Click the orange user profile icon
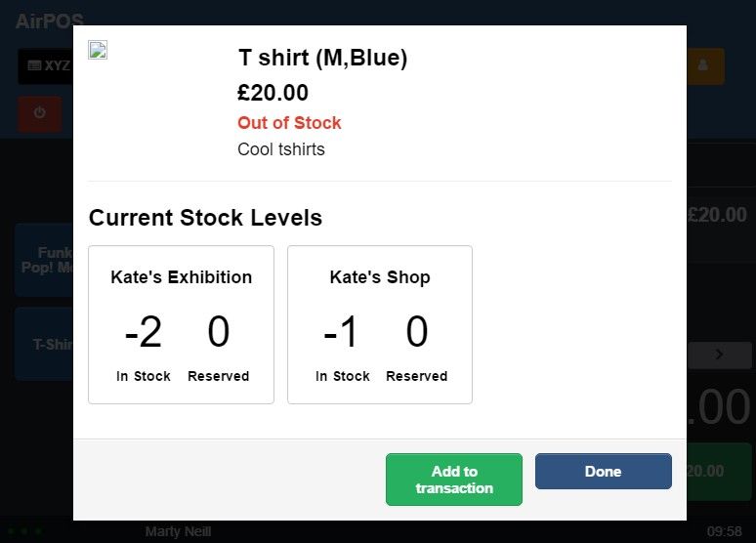Viewport: 756px width, 543px height. tap(705, 66)
